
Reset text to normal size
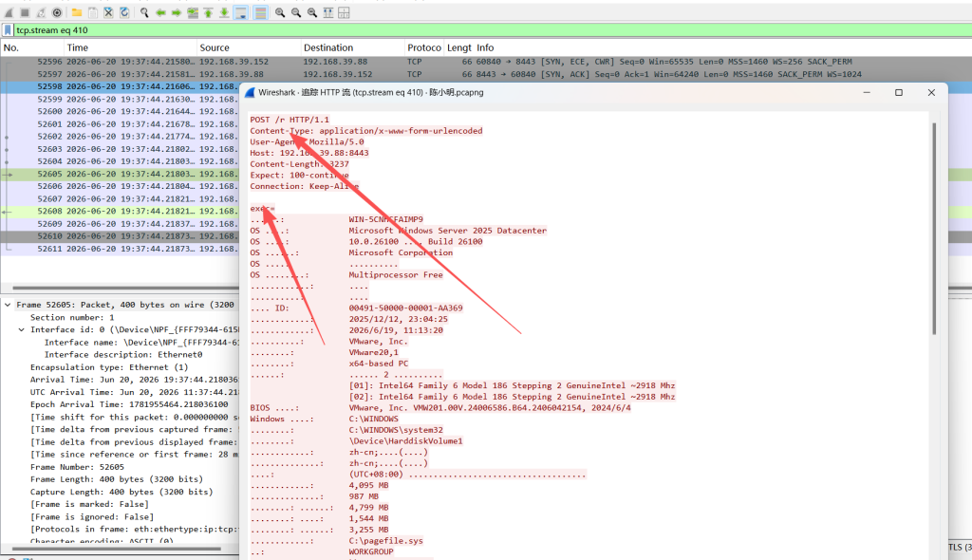click(312, 12)
